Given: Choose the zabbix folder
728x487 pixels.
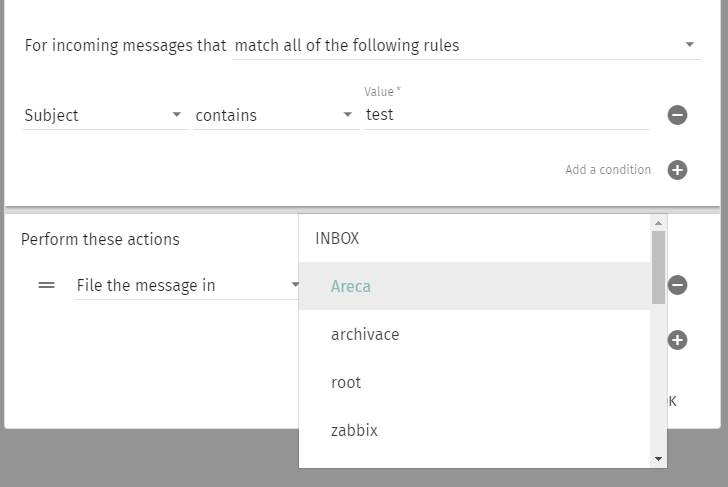Looking at the screenshot, I should (x=354, y=430).
